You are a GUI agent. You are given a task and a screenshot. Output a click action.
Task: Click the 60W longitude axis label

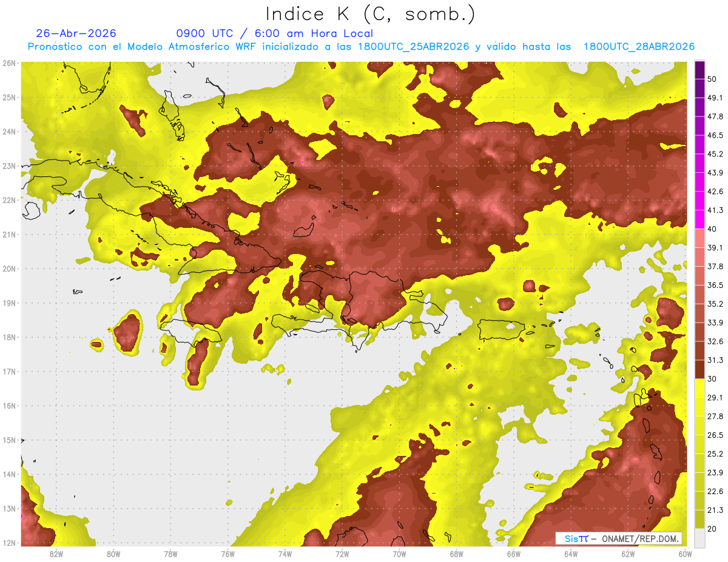click(x=685, y=553)
